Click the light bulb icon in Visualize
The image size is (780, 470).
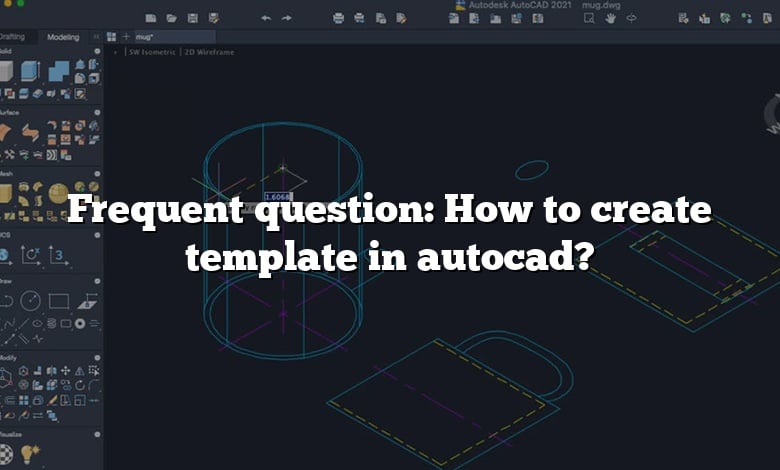coord(30,454)
